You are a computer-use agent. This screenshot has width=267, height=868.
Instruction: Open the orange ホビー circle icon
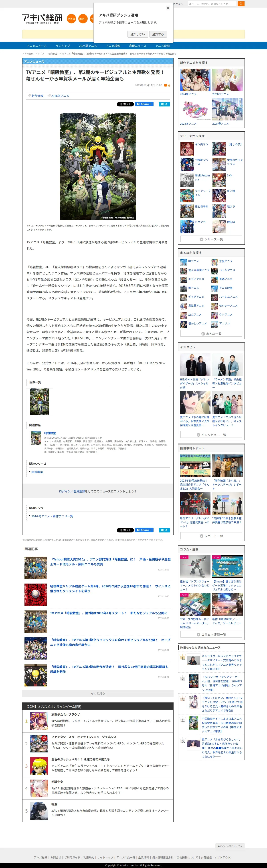click(83, 19)
